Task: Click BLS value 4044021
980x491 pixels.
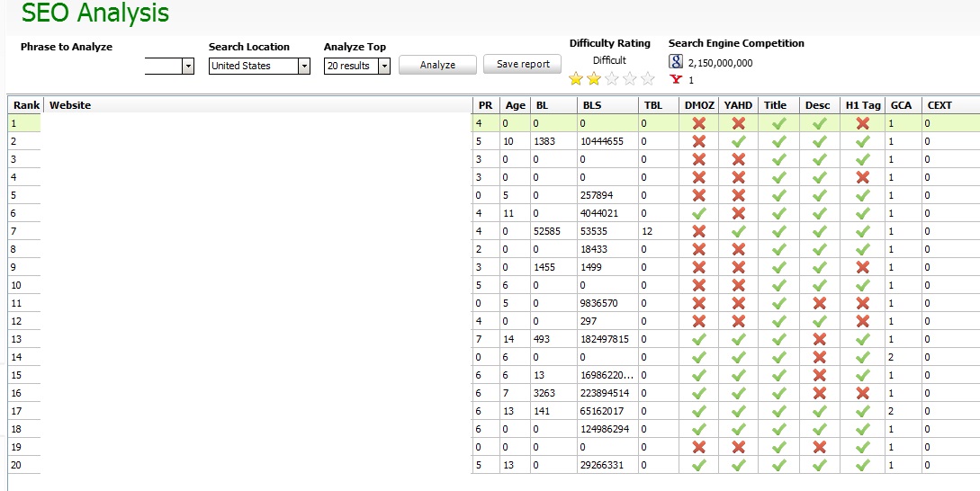Action: click(598, 214)
